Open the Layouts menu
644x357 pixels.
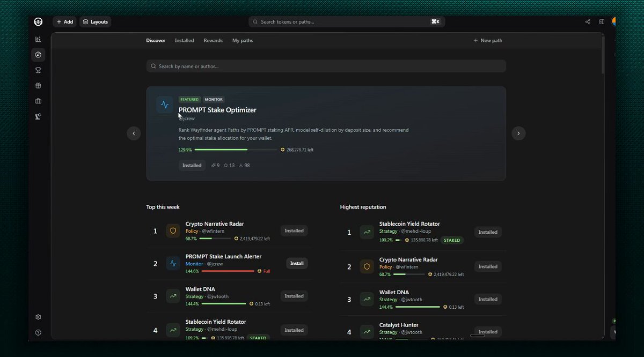tap(96, 22)
